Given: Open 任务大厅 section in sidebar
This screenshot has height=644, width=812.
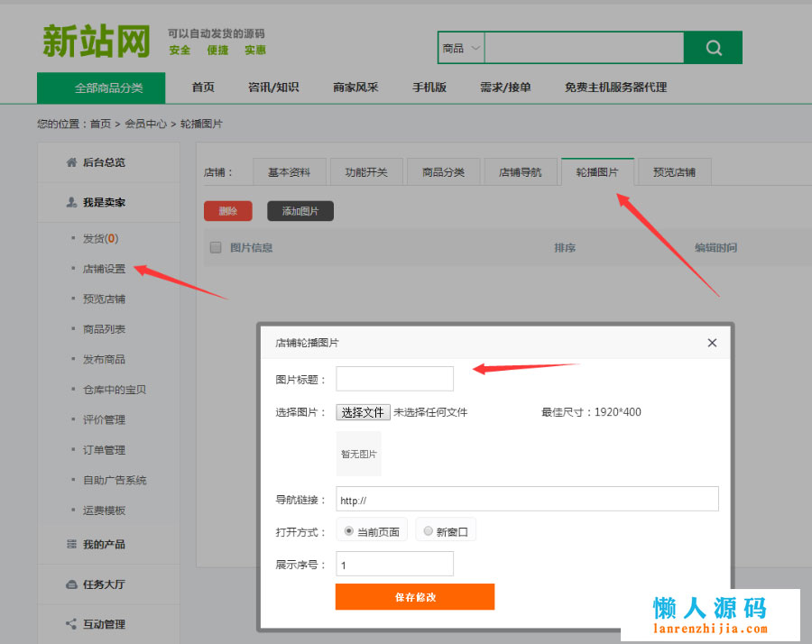Looking at the screenshot, I should (97, 584).
